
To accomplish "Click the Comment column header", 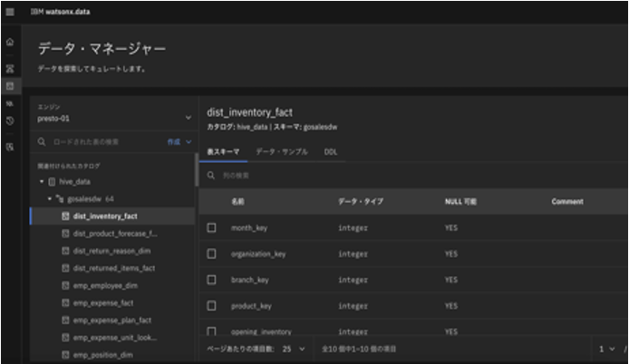I will tap(567, 202).
